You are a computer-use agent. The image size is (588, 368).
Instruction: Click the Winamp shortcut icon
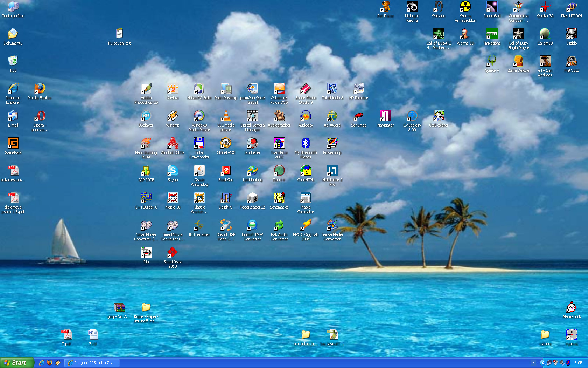pos(173,116)
